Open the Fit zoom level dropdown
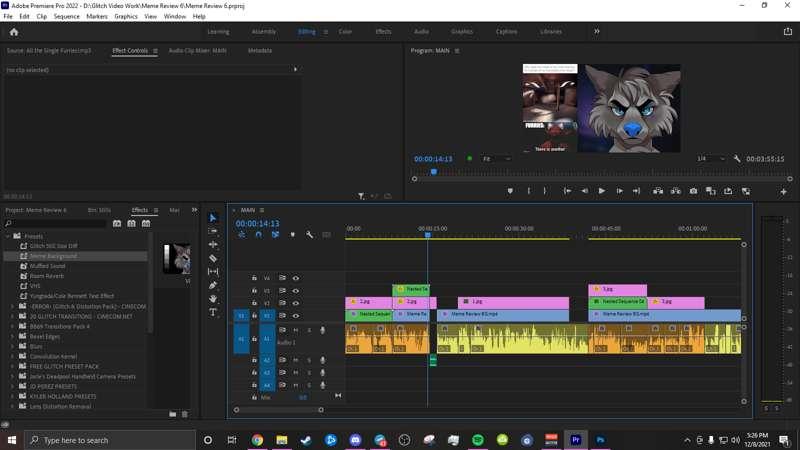Screen dimensions: 800x450 496,159
